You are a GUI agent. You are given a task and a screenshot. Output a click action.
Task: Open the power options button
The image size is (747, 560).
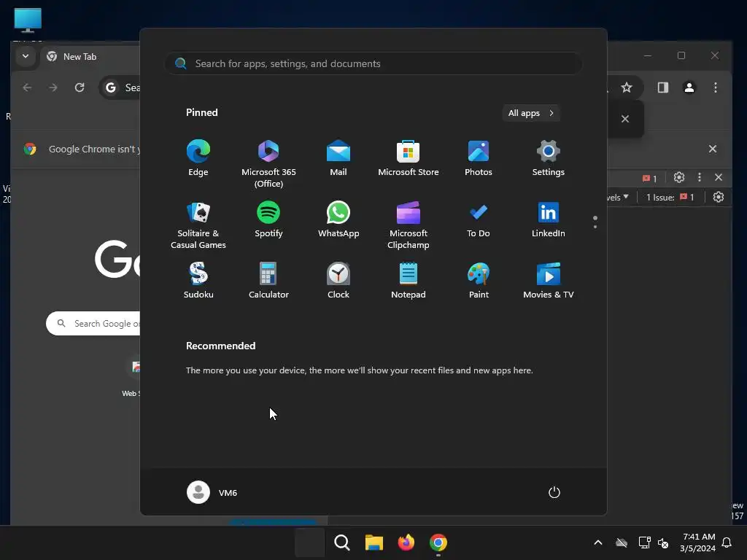(554, 492)
